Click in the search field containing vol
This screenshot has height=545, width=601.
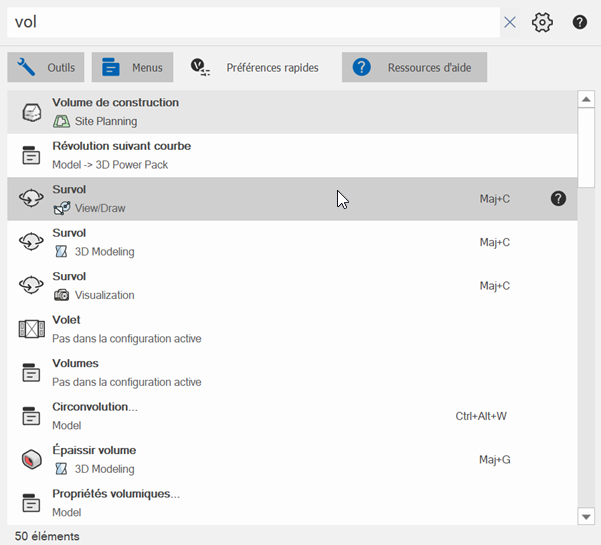pyautogui.click(x=250, y=22)
